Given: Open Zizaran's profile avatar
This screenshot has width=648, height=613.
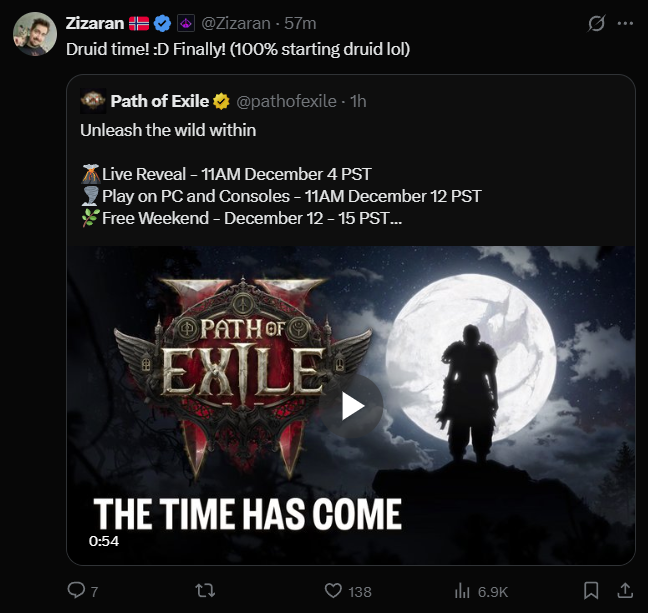Looking at the screenshot, I should click(33, 35).
